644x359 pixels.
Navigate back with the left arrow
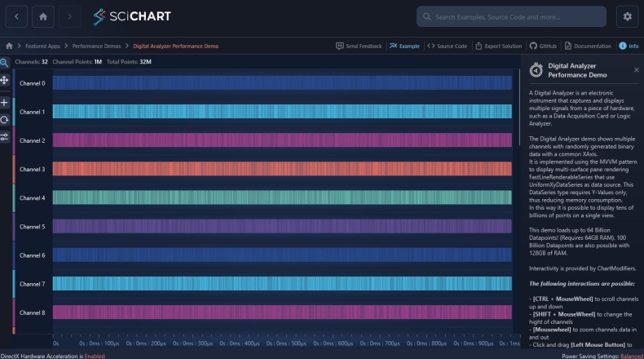coord(16,16)
